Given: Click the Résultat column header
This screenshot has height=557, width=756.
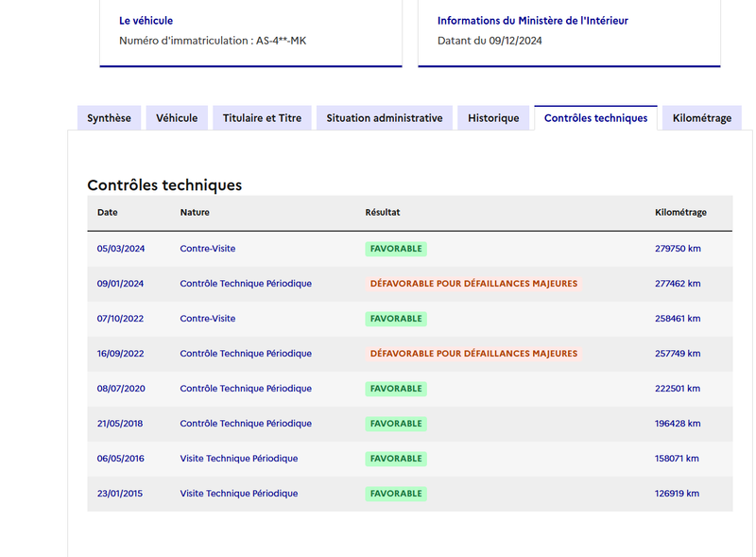Looking at the screenshot, I should coord(383,213).
